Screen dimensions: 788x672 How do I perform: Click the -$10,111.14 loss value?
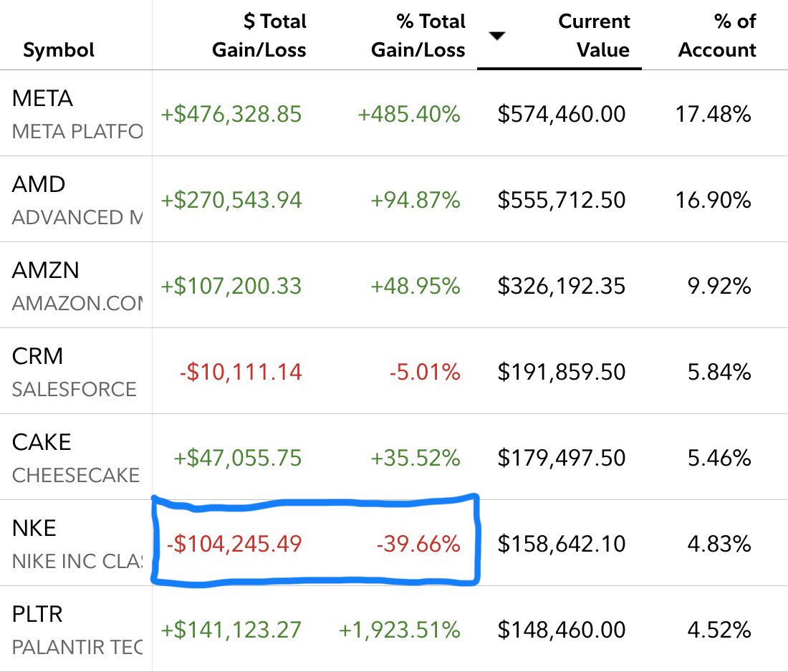coord(241,372)
